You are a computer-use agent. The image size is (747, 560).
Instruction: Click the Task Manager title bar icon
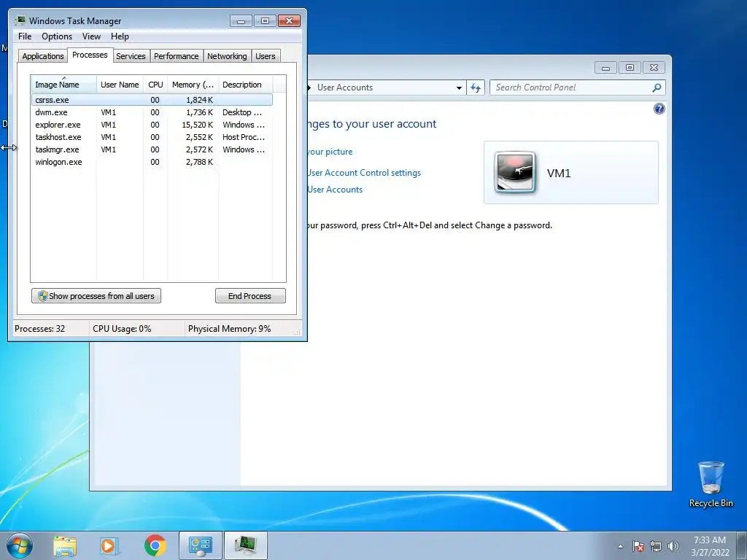tap(20, 20)
